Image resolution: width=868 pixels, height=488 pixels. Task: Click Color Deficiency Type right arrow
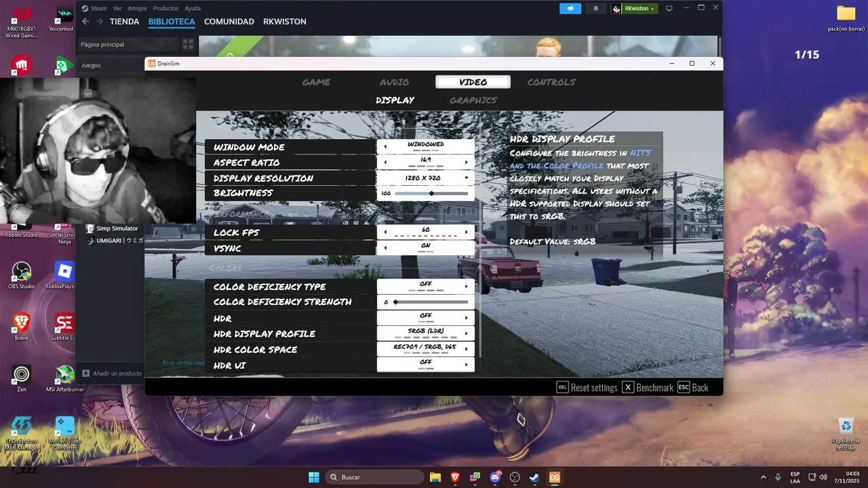(467, 287)
